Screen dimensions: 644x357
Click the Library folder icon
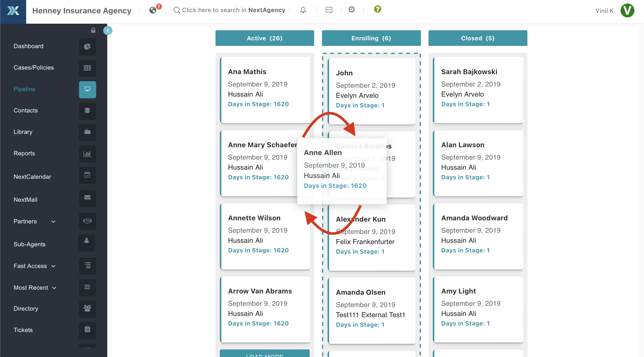[x=87, y=132]
